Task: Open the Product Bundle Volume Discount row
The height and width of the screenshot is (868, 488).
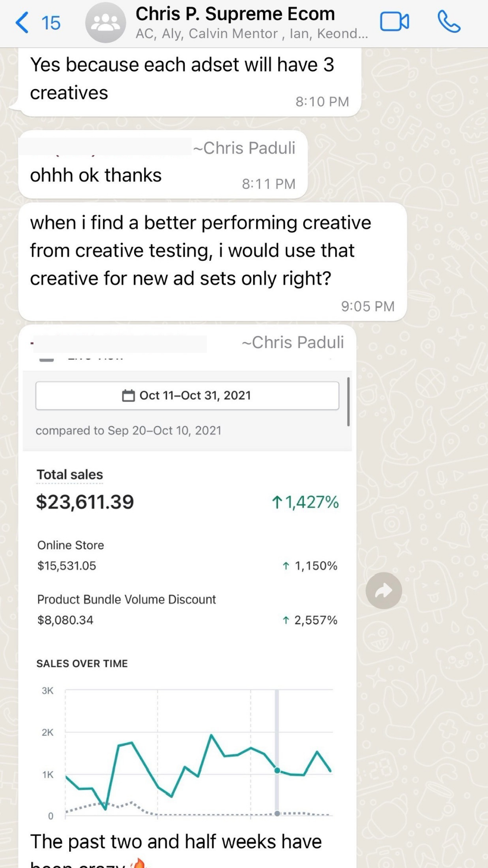Action: pos(187,610)
